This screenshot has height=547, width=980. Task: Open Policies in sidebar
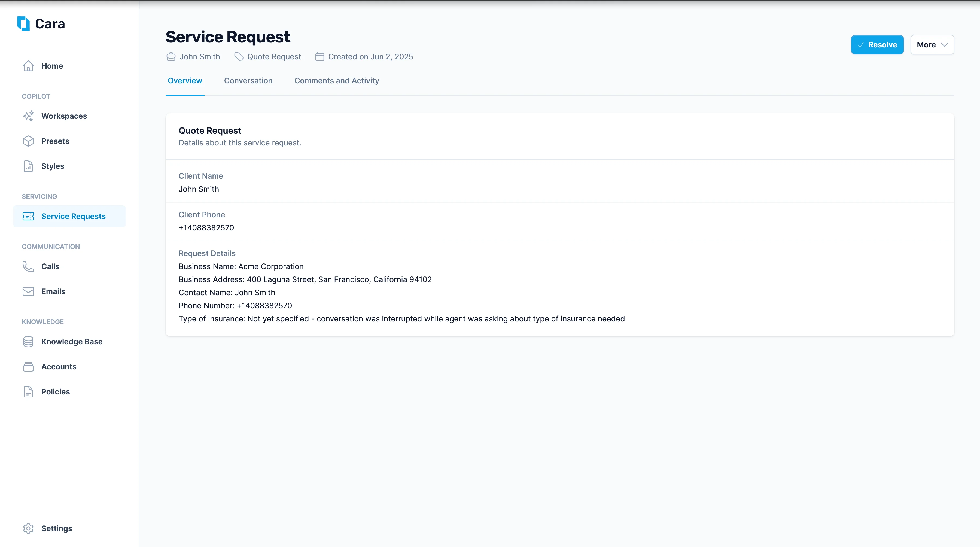click(x=69, y=392)
